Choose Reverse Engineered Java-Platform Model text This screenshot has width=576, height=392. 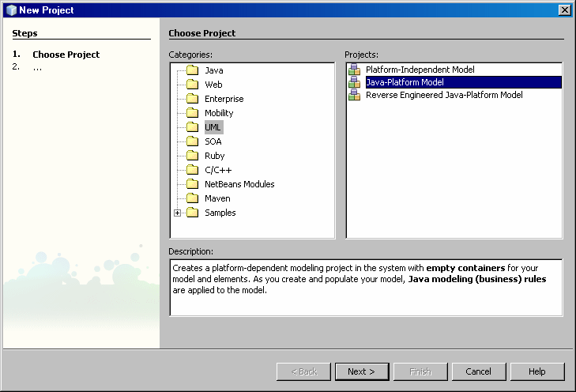[444, 95]
